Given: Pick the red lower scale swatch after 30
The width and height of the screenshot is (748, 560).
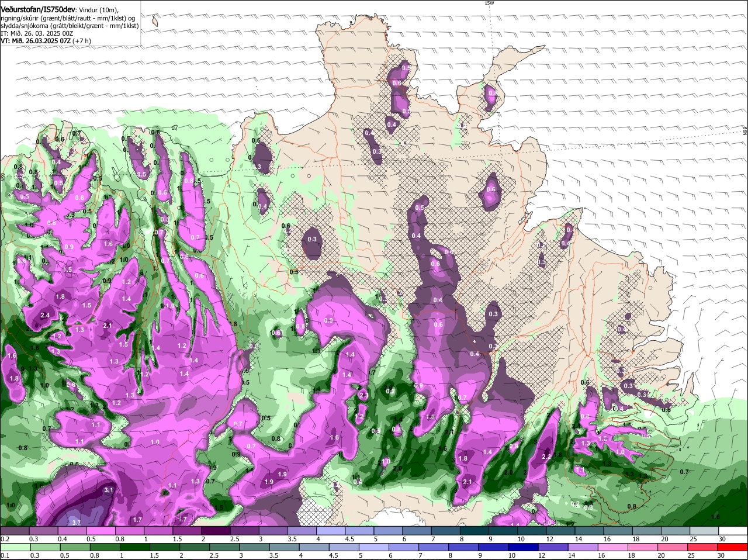Looking at the screenshot, I should pos(733,547).
